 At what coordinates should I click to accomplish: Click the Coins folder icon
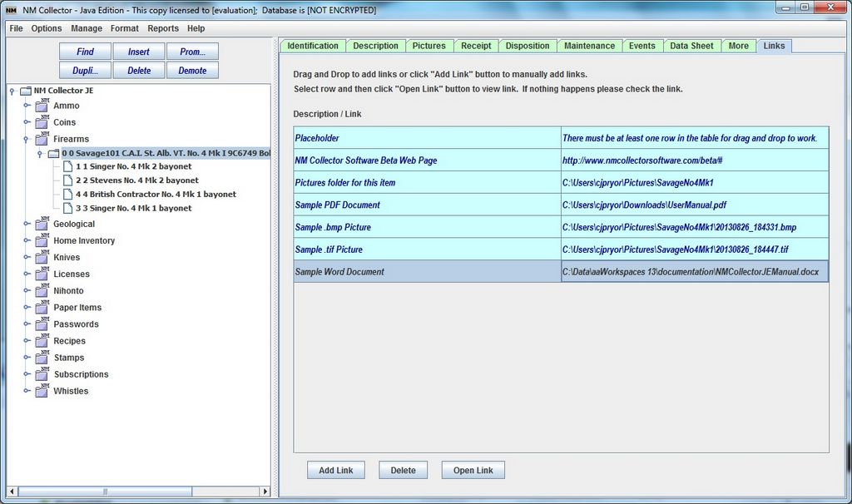[42, 122]
